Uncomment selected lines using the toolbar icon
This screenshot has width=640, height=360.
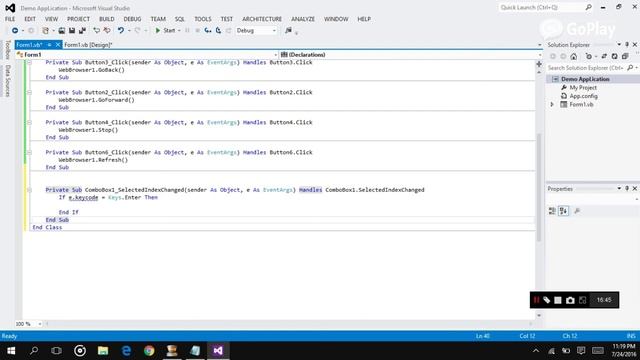pos(107,31)
